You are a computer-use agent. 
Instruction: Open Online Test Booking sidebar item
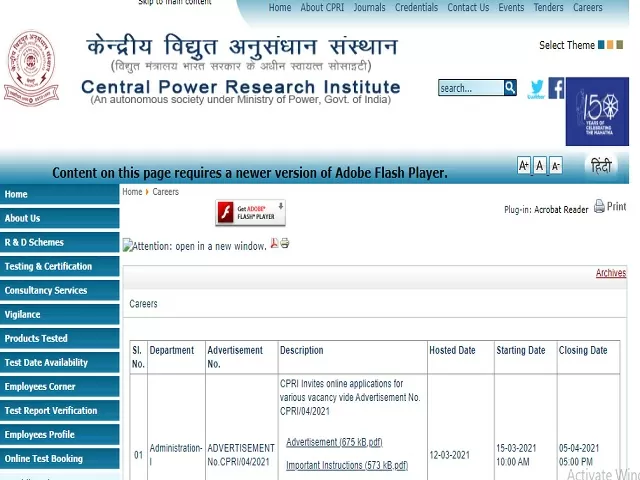[60, 459]
